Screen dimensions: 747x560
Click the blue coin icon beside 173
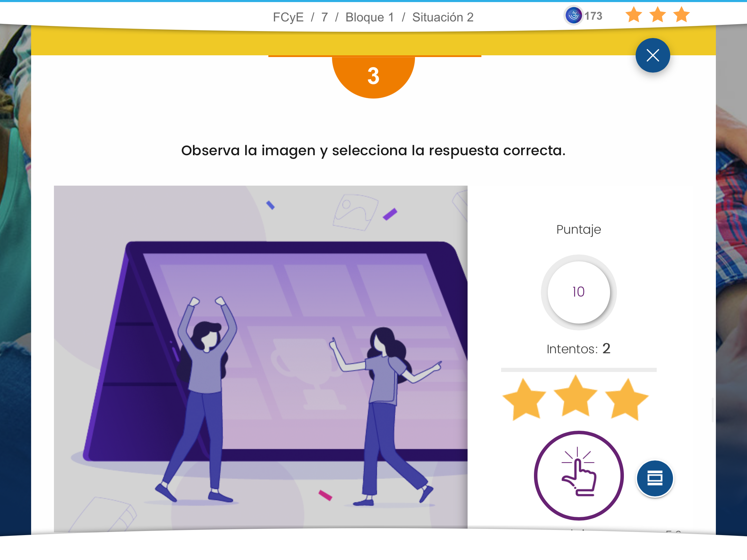click(573, 16)
